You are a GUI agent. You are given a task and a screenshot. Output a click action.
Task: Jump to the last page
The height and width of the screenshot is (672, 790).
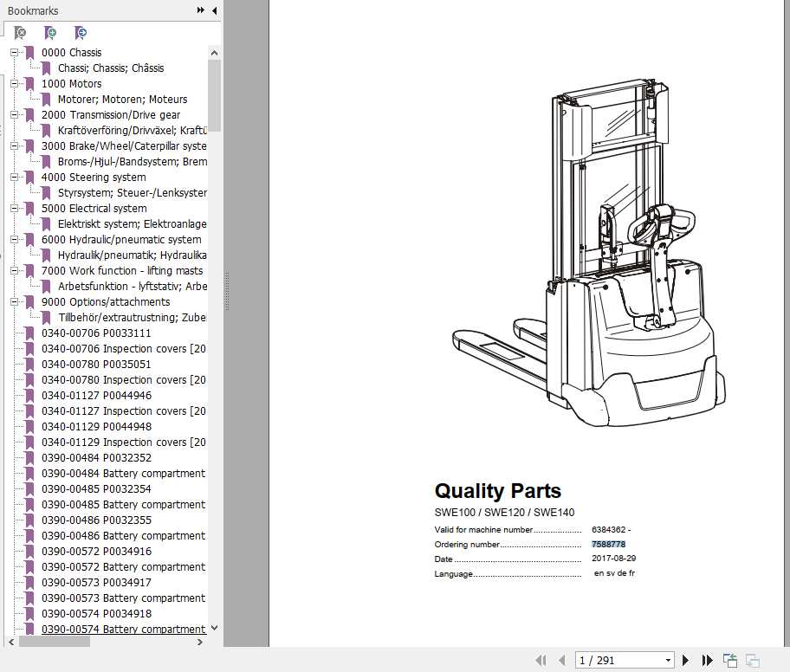point(707,660)
